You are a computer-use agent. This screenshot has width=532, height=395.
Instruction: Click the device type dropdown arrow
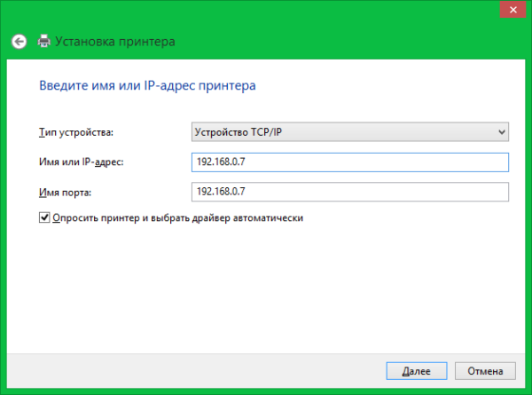(x=501, y=132)
